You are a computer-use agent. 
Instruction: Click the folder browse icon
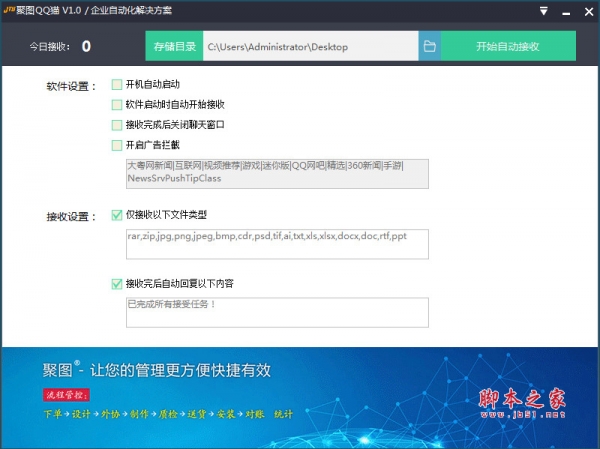click(429, 46)
